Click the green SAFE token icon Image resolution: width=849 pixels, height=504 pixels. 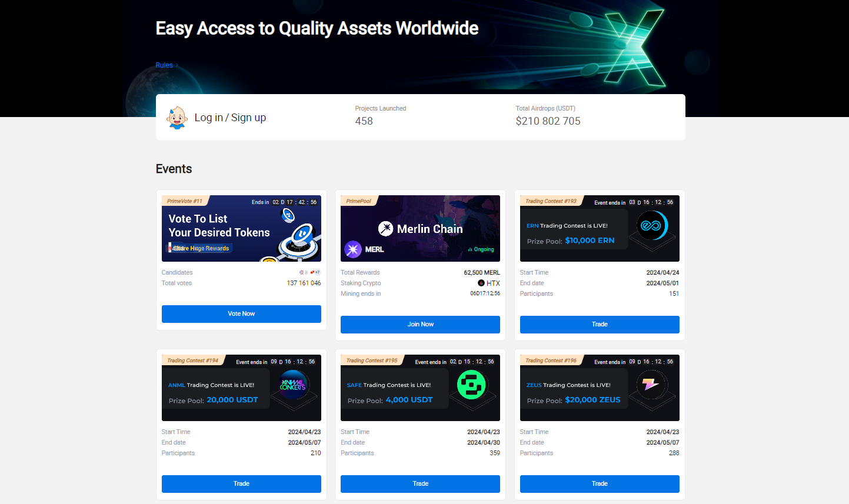pyautogui.click(x=471, y=385)
